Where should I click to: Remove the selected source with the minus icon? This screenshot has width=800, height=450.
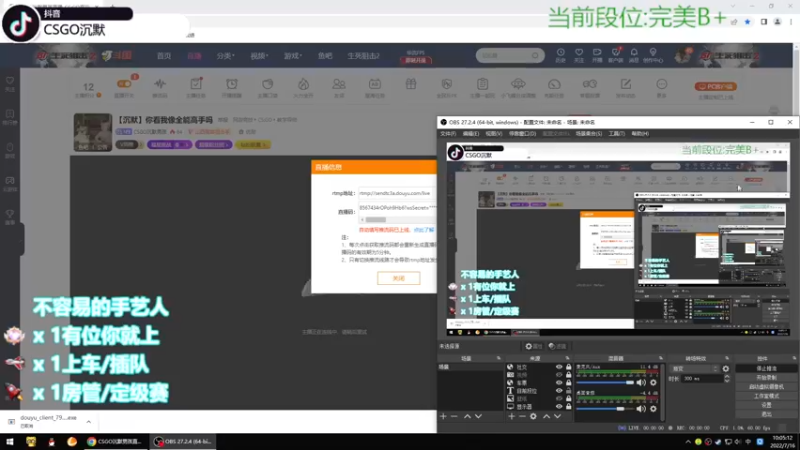tap(522, 416)
